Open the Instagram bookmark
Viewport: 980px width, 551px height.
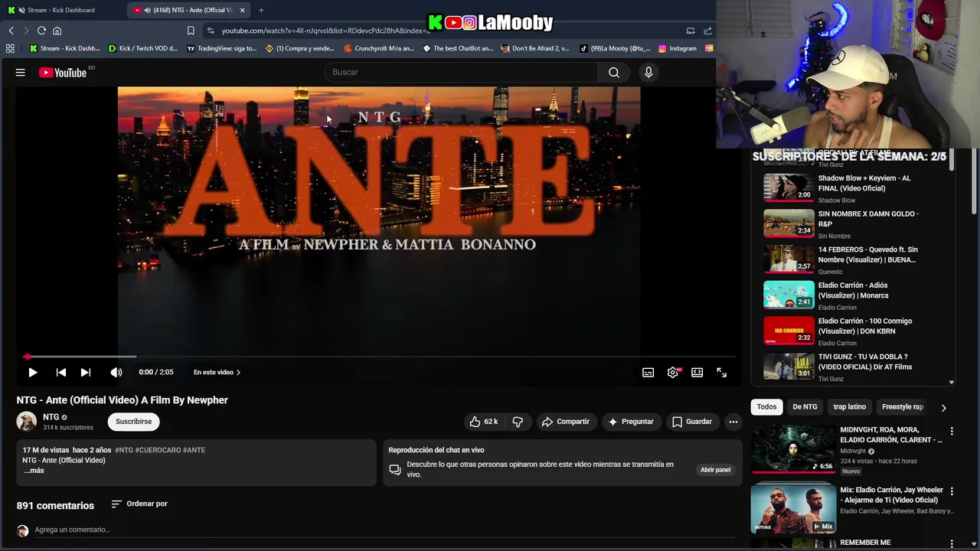678,48
